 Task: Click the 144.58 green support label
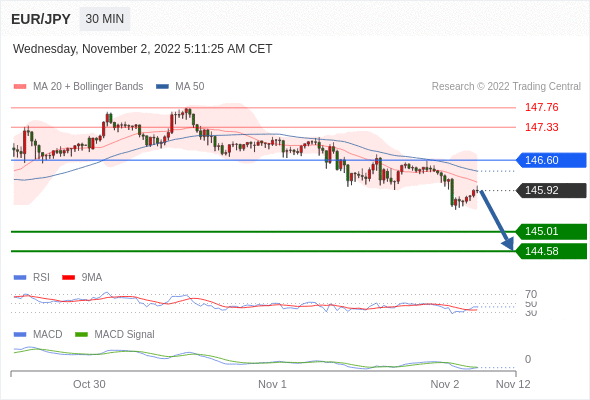click(x=551, y=251)
